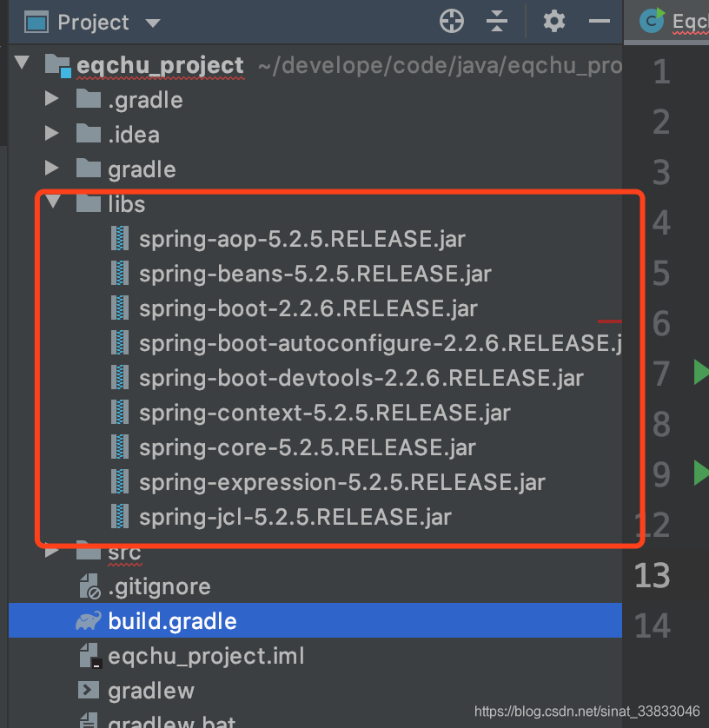
Task: Click line number 14 in the gutter
Action: pos(653,625)
